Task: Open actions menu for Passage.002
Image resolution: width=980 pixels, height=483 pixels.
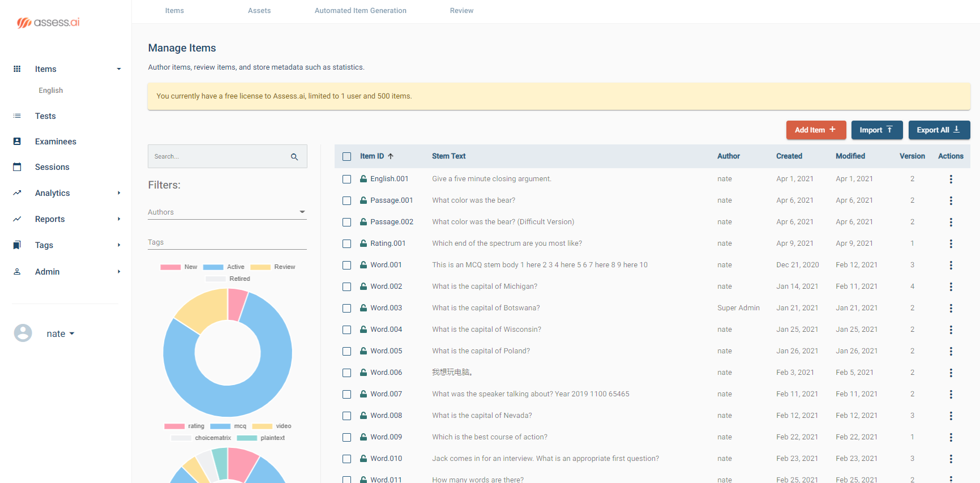Action: pyautogui.click(x=951, y=222)
